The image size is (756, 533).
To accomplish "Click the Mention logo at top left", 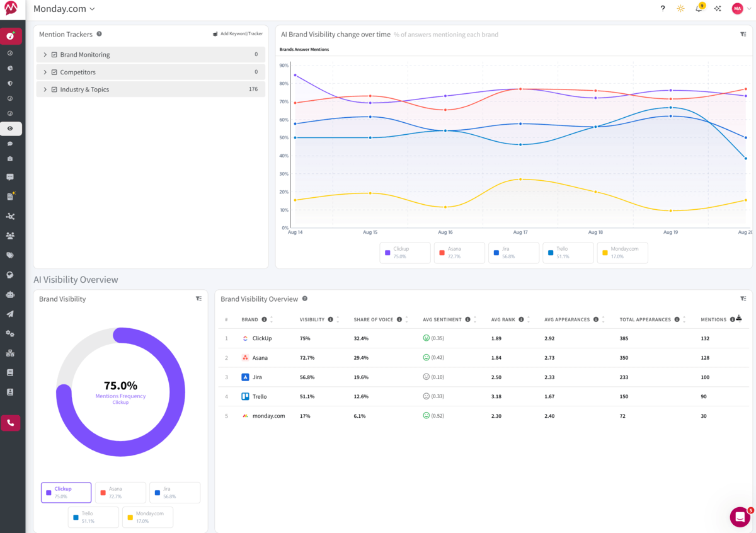I will coord(11,9).
